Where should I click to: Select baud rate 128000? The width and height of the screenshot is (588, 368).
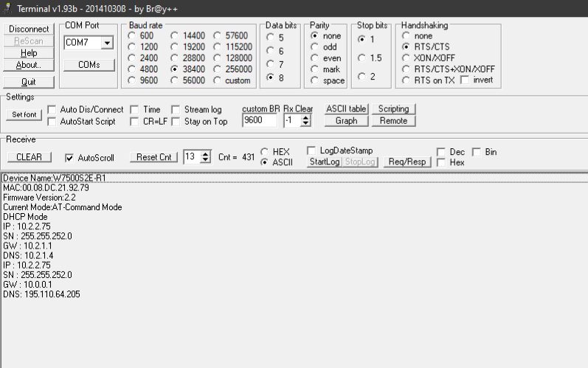point(217,58)
